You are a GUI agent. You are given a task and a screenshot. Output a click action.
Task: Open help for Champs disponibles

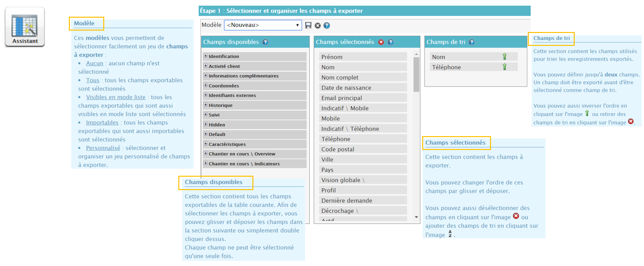click(265, 42)
